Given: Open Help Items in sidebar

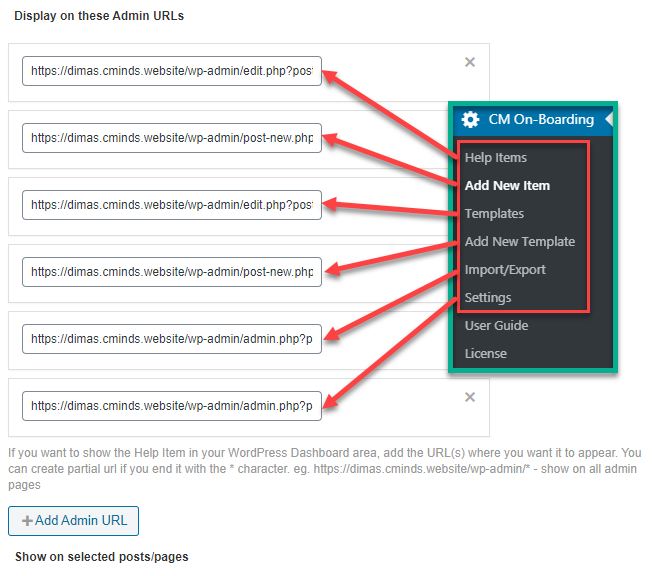Looking at the screenshot, I should click(496, 158).
